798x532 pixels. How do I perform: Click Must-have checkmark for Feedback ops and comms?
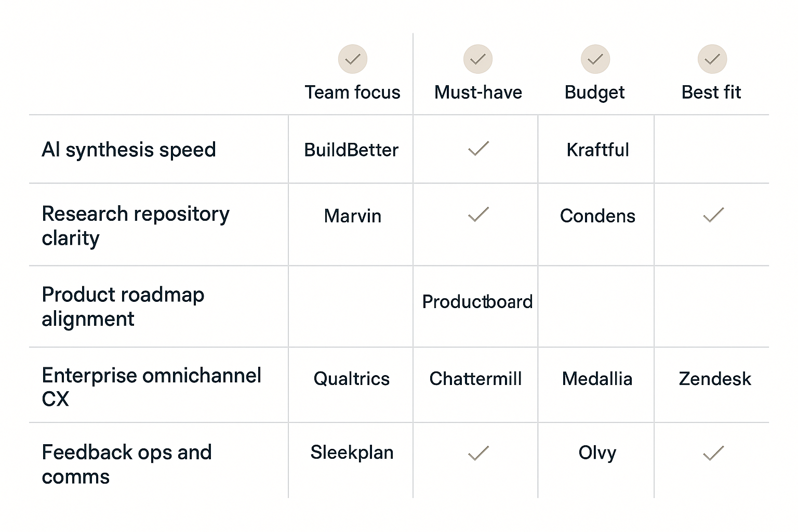(x=478, y=453)
